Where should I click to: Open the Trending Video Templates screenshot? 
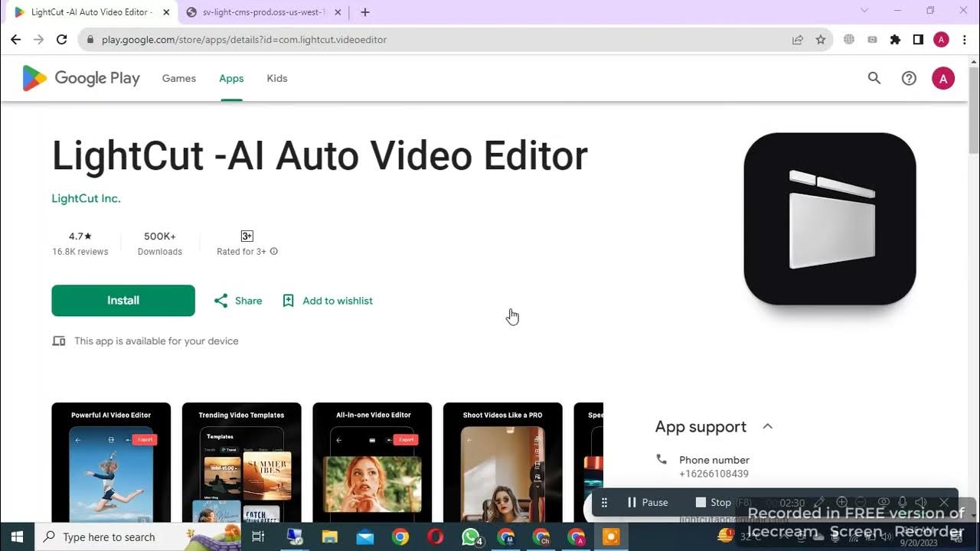[241, 462]
